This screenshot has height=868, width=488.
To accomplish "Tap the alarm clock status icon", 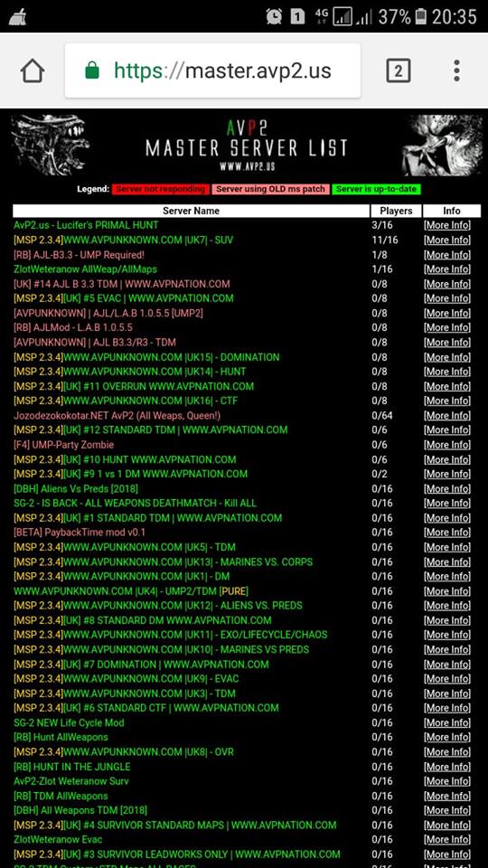I will (273, 16).
